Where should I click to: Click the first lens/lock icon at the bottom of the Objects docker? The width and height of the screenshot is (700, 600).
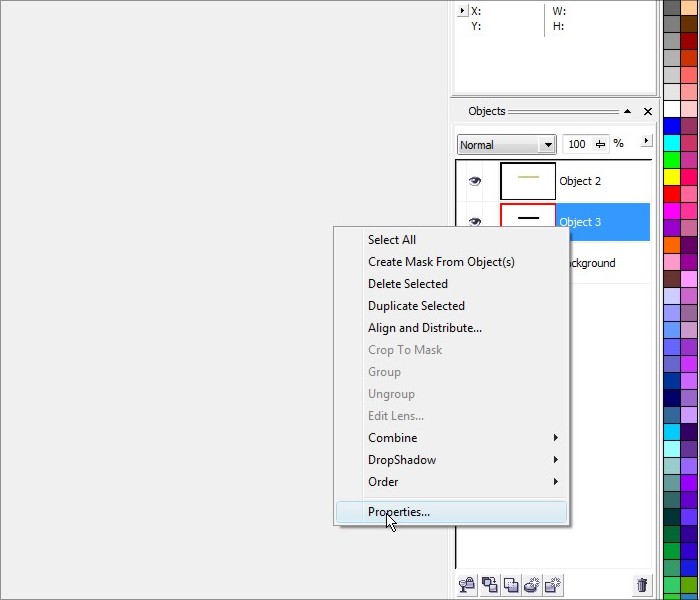click(466, 585)
